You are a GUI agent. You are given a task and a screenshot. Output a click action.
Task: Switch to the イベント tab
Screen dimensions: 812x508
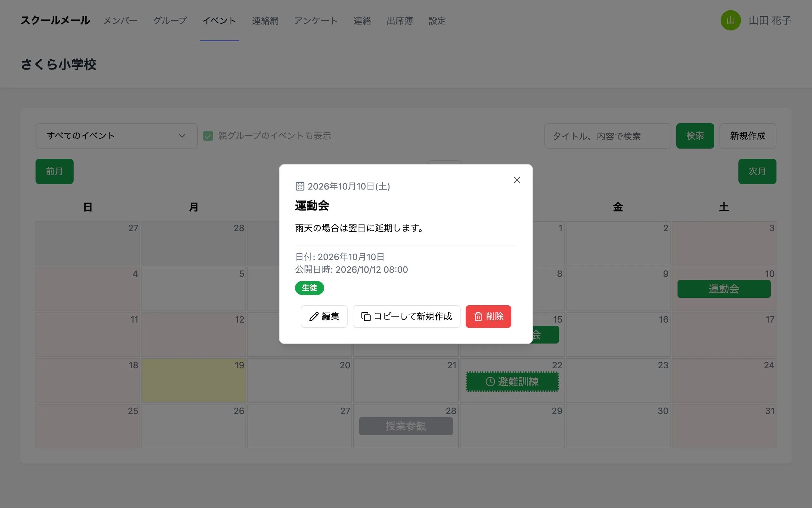pos(219,21)
